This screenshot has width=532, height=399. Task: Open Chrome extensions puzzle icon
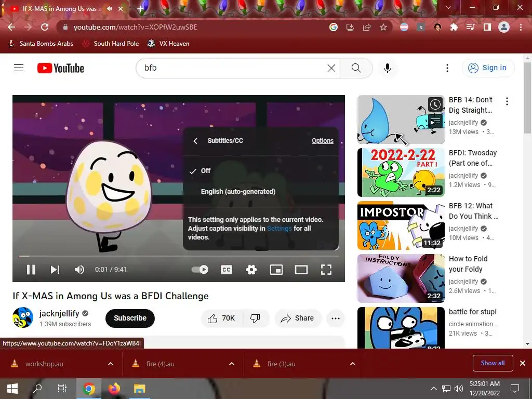(454, 27)
